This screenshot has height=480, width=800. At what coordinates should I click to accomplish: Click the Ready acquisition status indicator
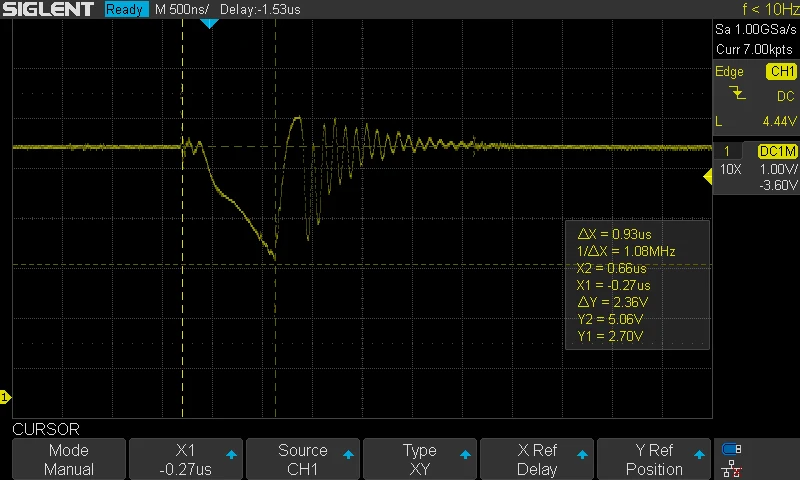pos(127,9)
